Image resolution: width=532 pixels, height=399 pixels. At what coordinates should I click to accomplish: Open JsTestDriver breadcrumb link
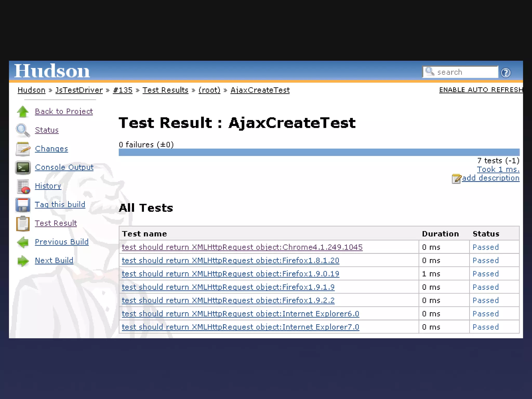point(79,90)
